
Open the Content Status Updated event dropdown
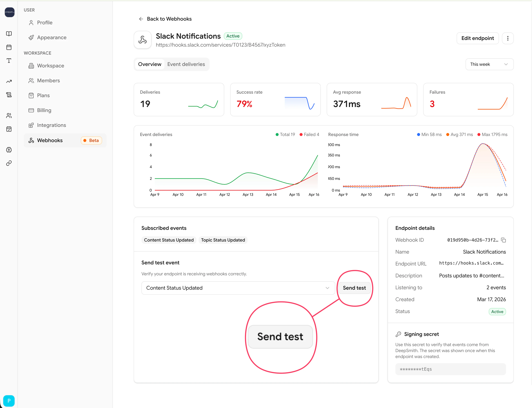pos(238,288)
